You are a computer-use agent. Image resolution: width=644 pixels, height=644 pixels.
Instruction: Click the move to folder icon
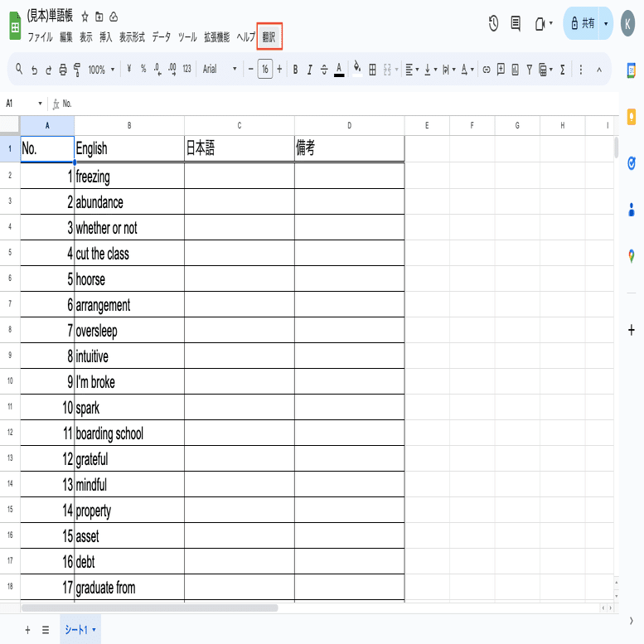(x=99, y=17)
